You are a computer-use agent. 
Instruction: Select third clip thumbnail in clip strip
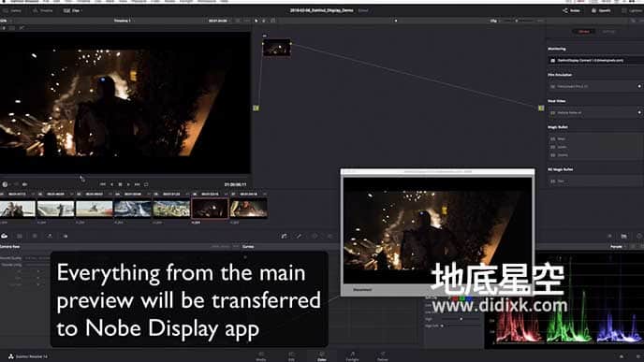(94, 209)
